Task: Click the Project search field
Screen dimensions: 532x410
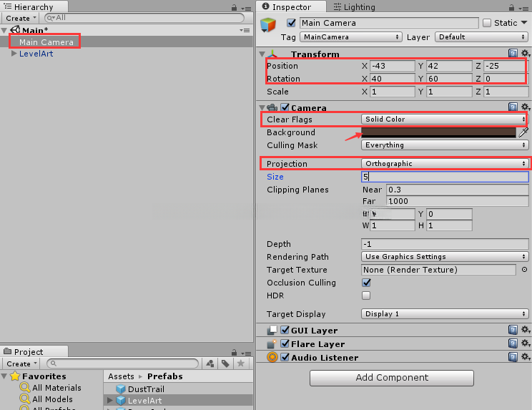Action: click(x=122, y=363)
